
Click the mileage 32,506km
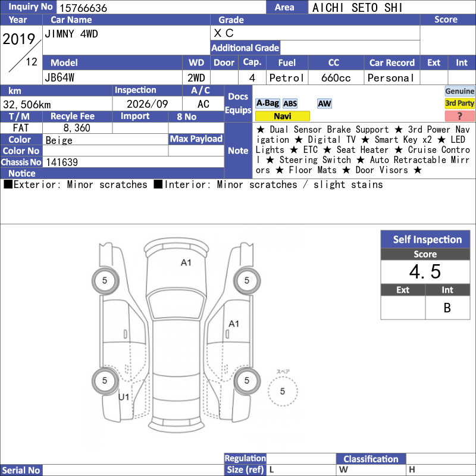point(27,105)
